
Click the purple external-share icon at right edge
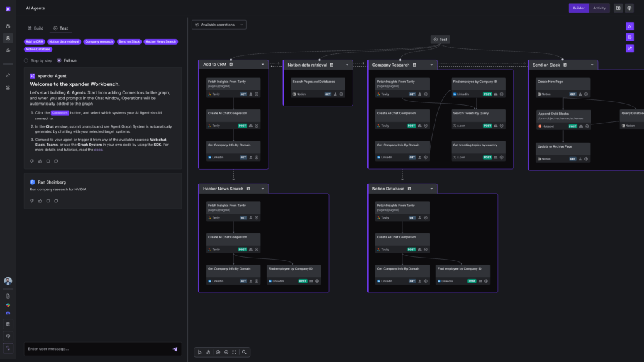pos(630,48)
